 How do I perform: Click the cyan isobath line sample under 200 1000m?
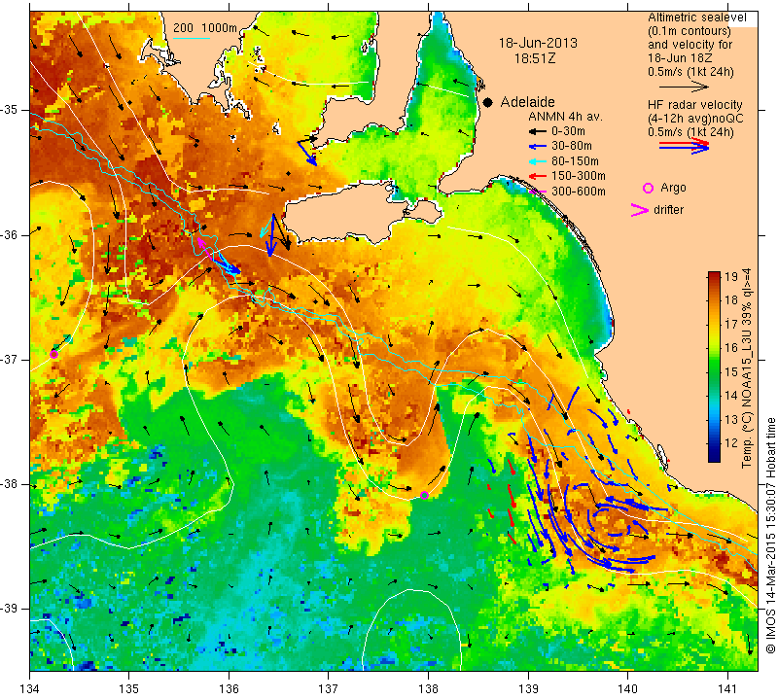tap(191, 38)
